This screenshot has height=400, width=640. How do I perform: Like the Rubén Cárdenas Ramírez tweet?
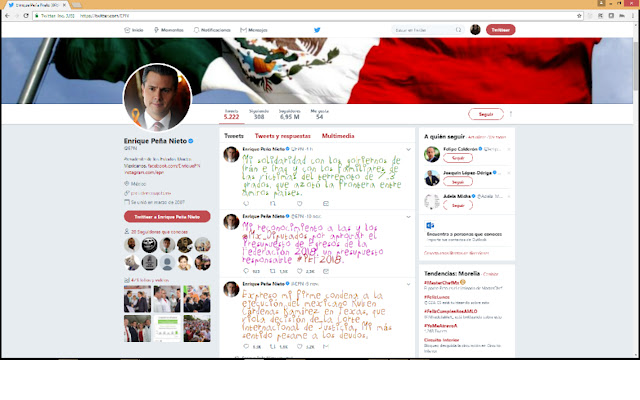coord(300,347)
